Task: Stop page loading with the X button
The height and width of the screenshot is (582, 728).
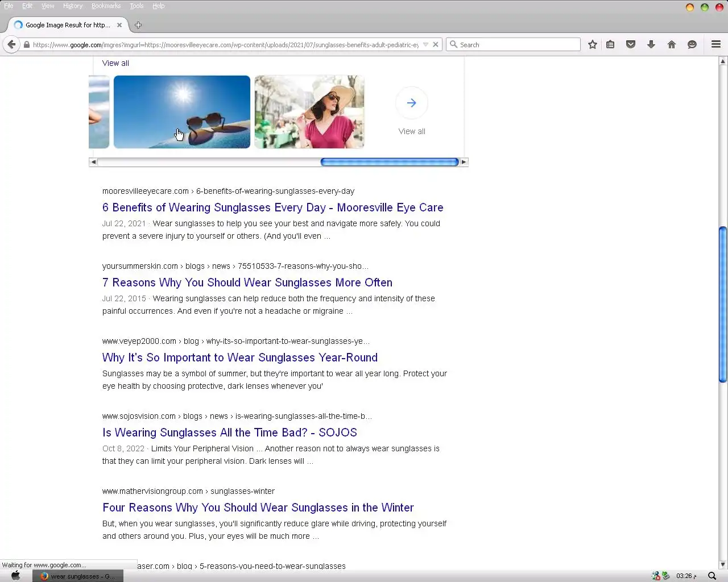Action: pyautogui.click(x=436, y=44)
